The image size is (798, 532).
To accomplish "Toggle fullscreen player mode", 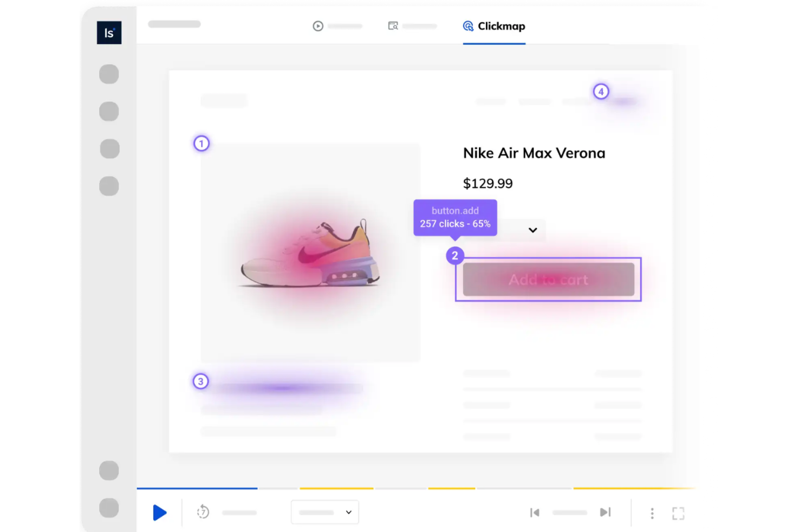I will click(x=678, y=513).
